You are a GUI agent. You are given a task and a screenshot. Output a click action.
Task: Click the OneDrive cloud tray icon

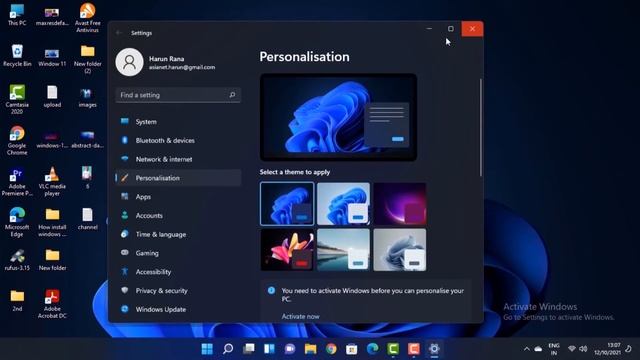pos(538,349)
